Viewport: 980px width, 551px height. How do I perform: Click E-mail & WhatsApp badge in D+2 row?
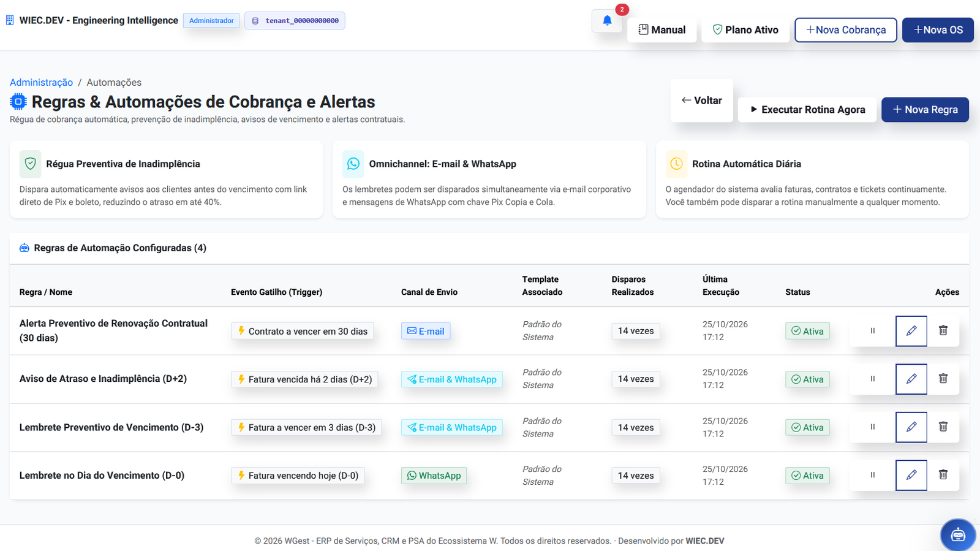point(452,379)
